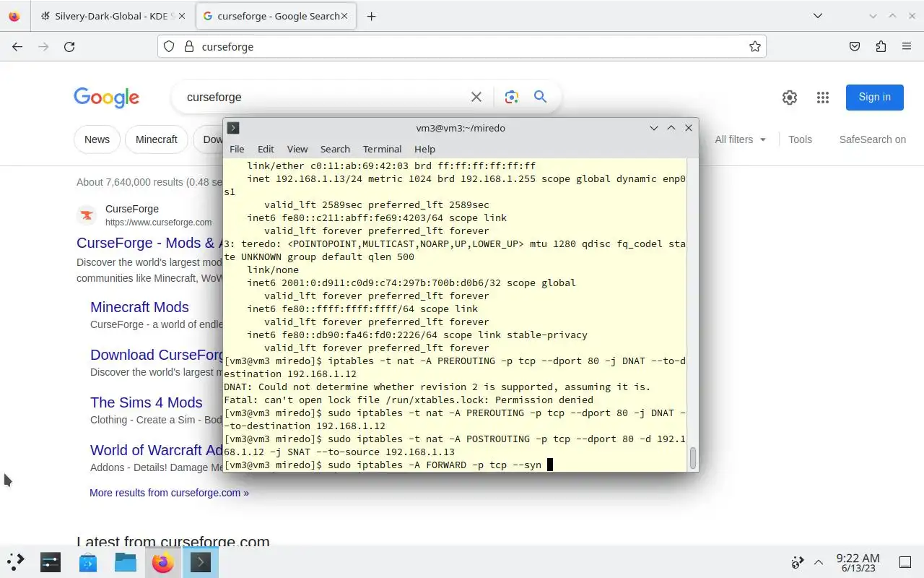This screenshot has height=578, width=924.
Task: Open the Minecraft Mods sitelink
Action: [139, 307]
